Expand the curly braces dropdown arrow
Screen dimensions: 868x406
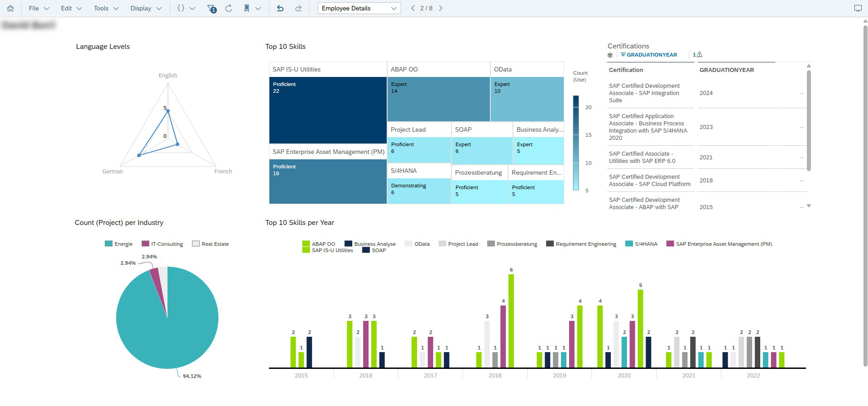[192, 8]
